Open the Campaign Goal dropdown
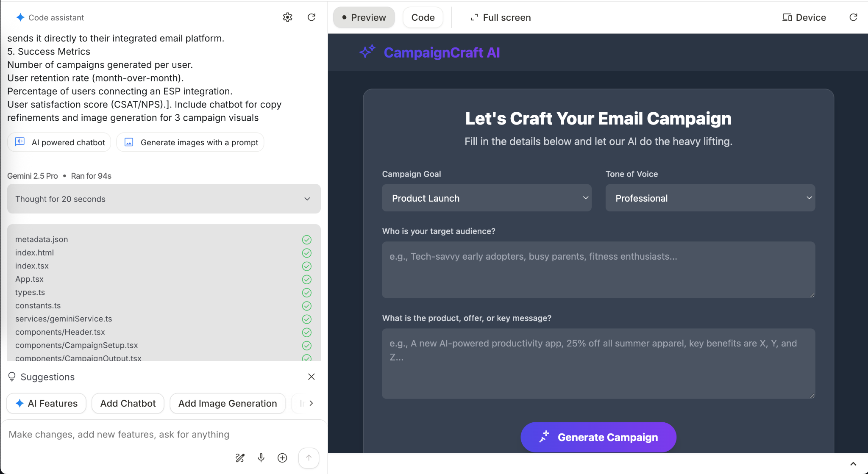This screenshot has height=474, width=868. pyautogui.click(x=486, y=198)
